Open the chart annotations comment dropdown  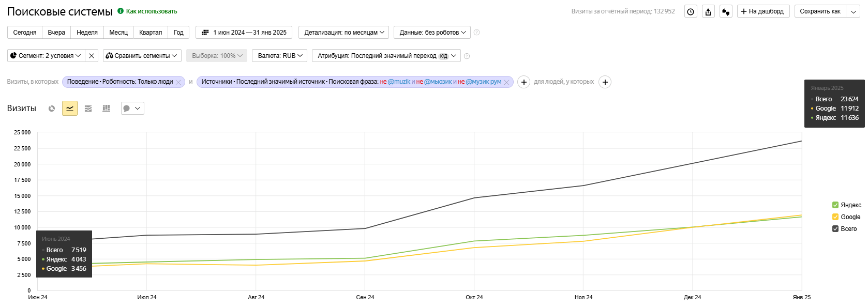point(132,109)
